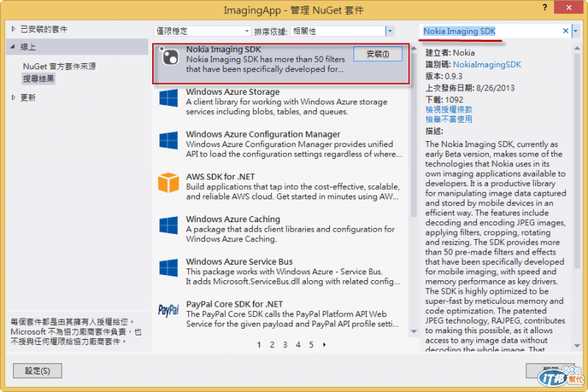Viewport: 588px width, 392px height.
Task: Go to page 4 of results
Action: 298,345
